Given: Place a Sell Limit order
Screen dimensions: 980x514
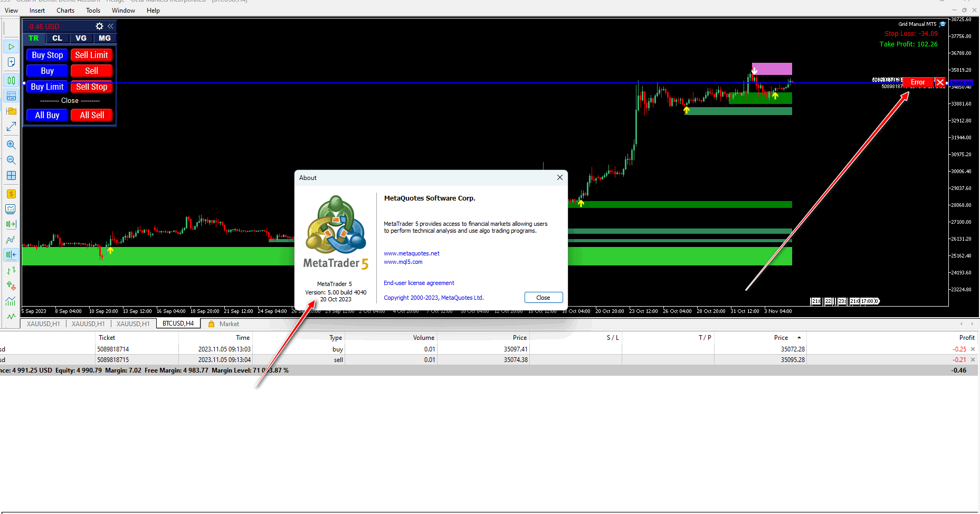Looking at the screenshot, I should pyautogui.click(x=92, y=55).
